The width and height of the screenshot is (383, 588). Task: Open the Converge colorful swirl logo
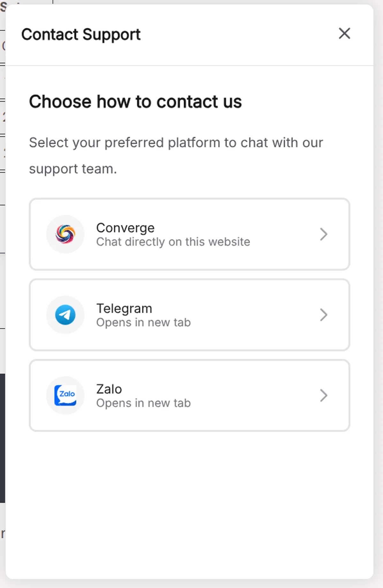point(65,234)
